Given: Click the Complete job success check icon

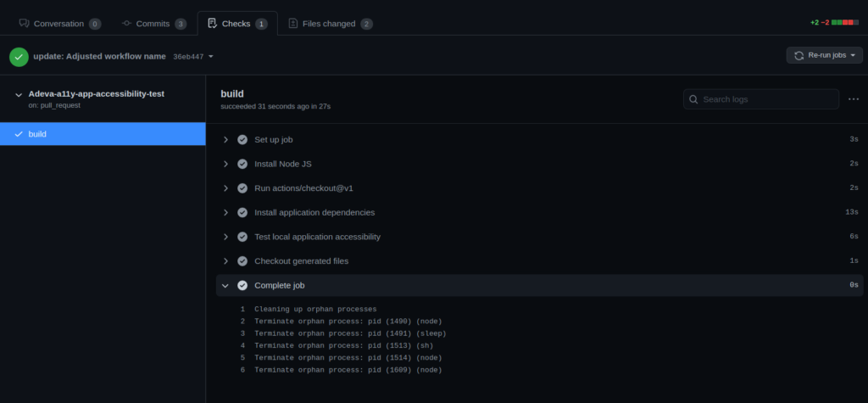Looking at the screenshot, I should click(x=242, y=285).
